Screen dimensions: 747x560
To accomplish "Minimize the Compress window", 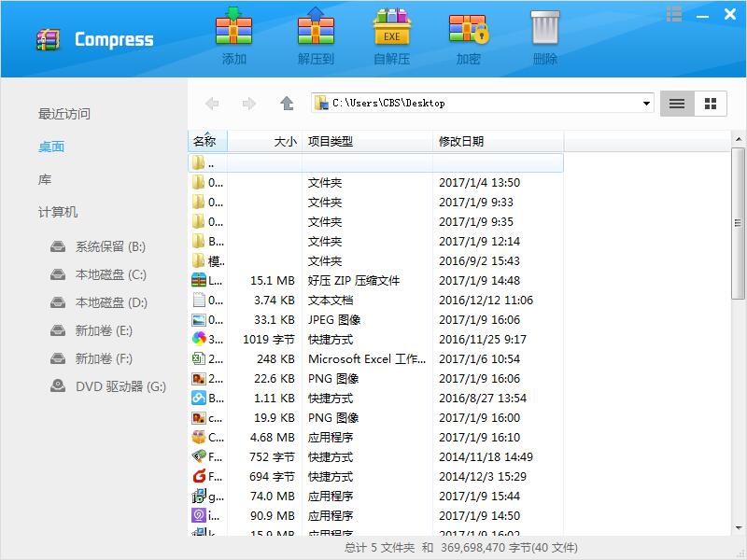I will (x=702, y=16).
